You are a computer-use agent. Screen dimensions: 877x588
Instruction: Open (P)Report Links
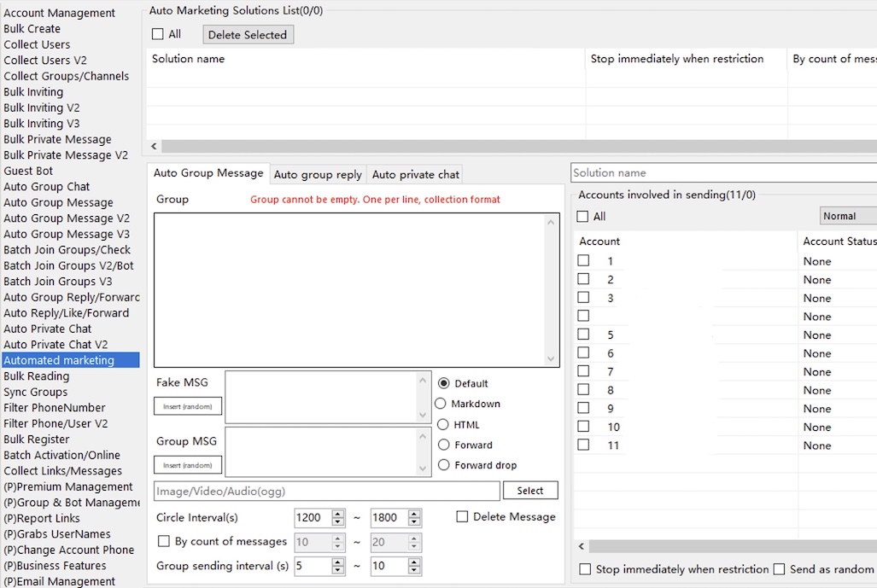pyautogui.click(x=41, y=519)
